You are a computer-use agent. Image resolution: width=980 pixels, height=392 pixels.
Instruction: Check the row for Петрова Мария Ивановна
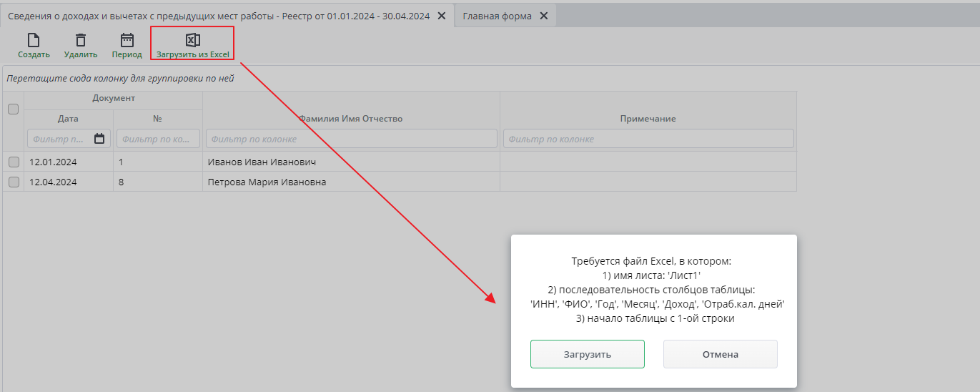point(13,182)
